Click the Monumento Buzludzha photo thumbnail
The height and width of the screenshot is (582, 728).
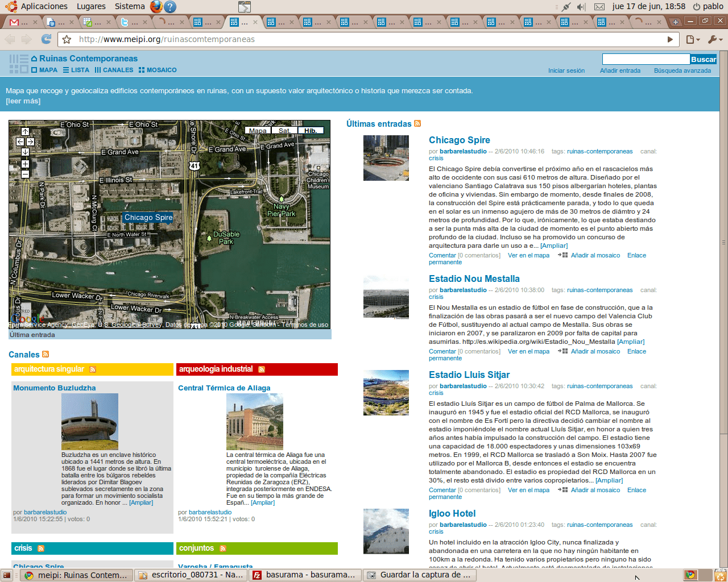coord(90,422)
